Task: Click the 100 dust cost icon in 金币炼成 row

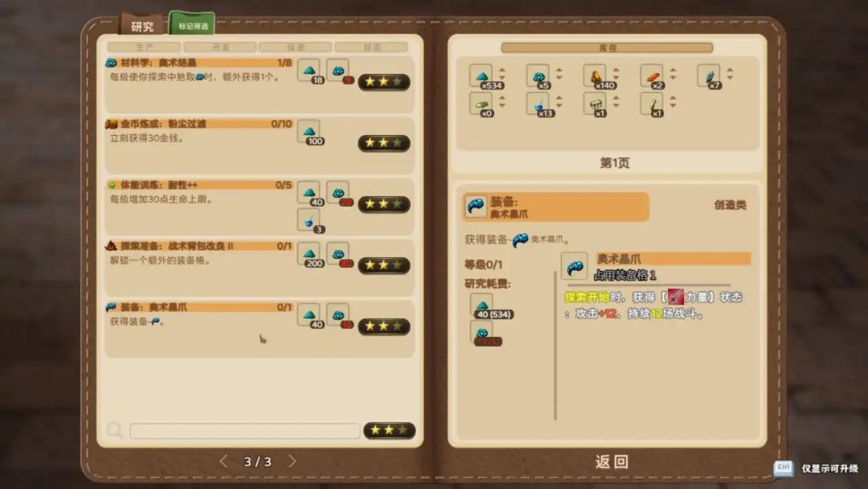Action: [x=309, y=132]
